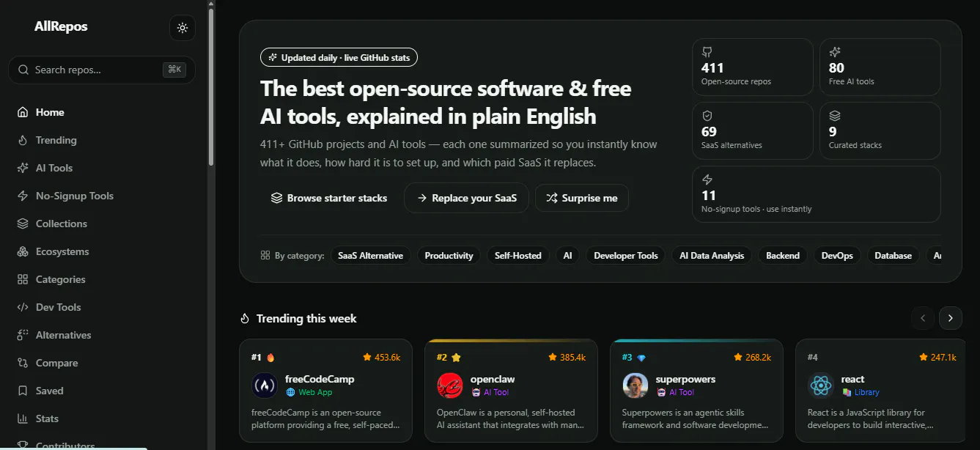This screenshot has height=450, width=980.
Task: Click the Web App tag on freeCodeCamp
Action: (x=309, y=392)
